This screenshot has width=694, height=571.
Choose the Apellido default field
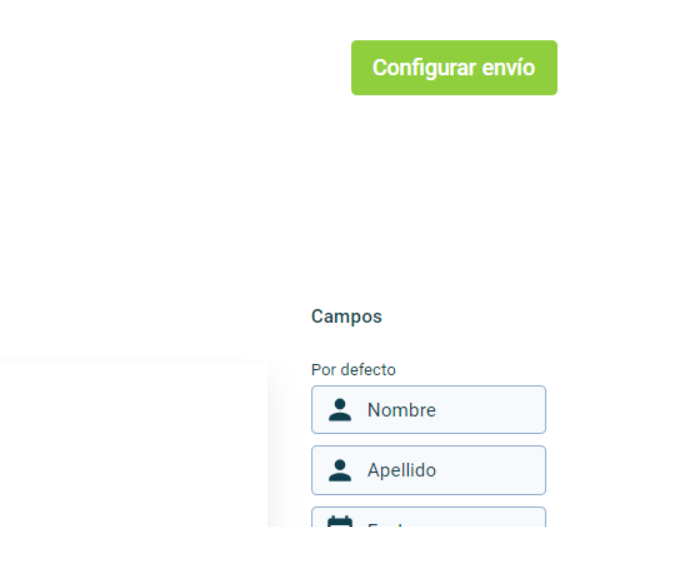[x=428, y=470]
